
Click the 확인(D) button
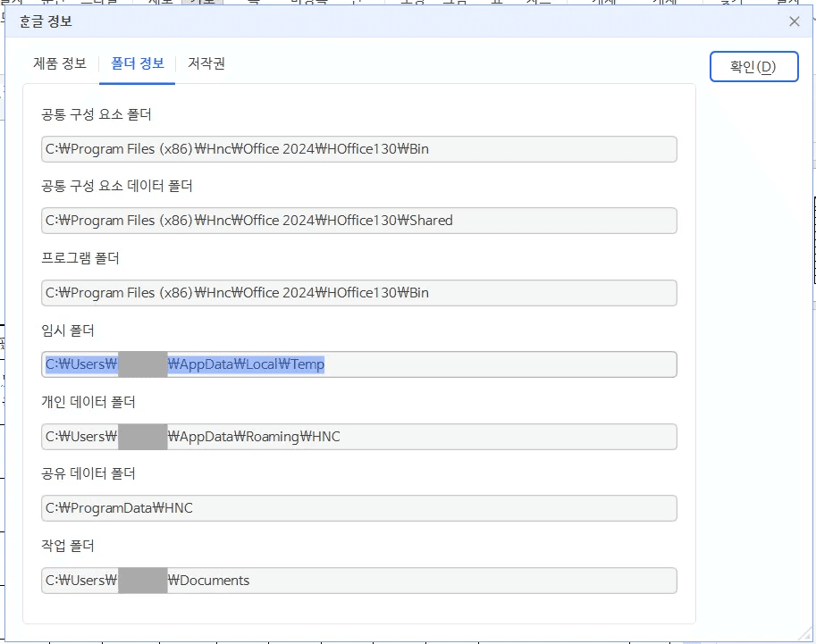coord(753,66)
